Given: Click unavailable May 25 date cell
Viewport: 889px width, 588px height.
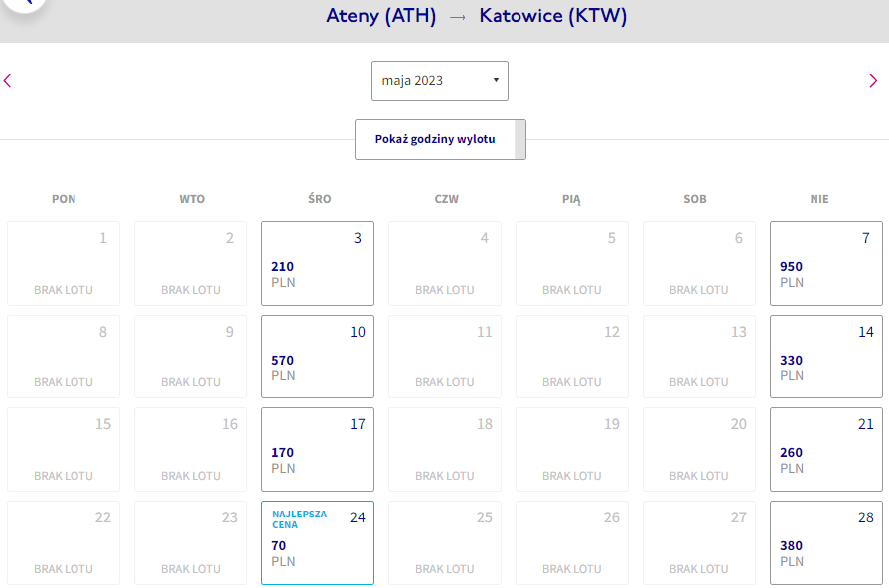Looking at the screenshot, I should pyautogui.click(x=445, y=542).
